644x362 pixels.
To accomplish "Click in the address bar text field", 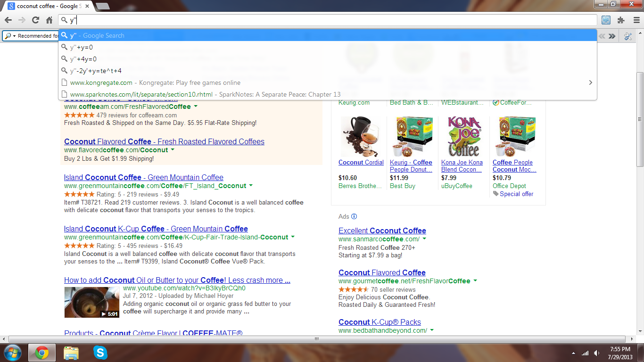I will point(330,20).
